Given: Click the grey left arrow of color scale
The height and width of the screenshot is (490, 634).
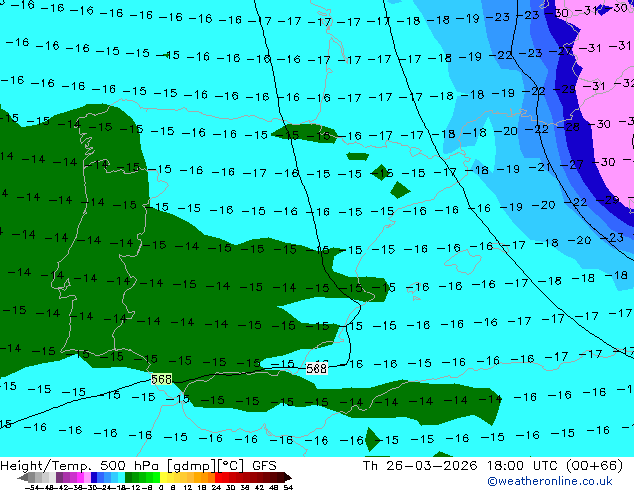Looking at the screenshot, I should click(23, 477).
